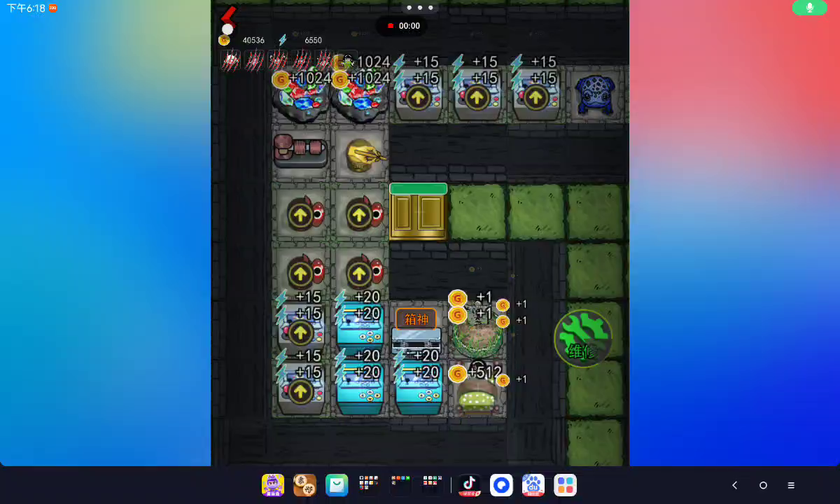
Task: Tap the last claw-mark skill icon
Action: [324, 60]
